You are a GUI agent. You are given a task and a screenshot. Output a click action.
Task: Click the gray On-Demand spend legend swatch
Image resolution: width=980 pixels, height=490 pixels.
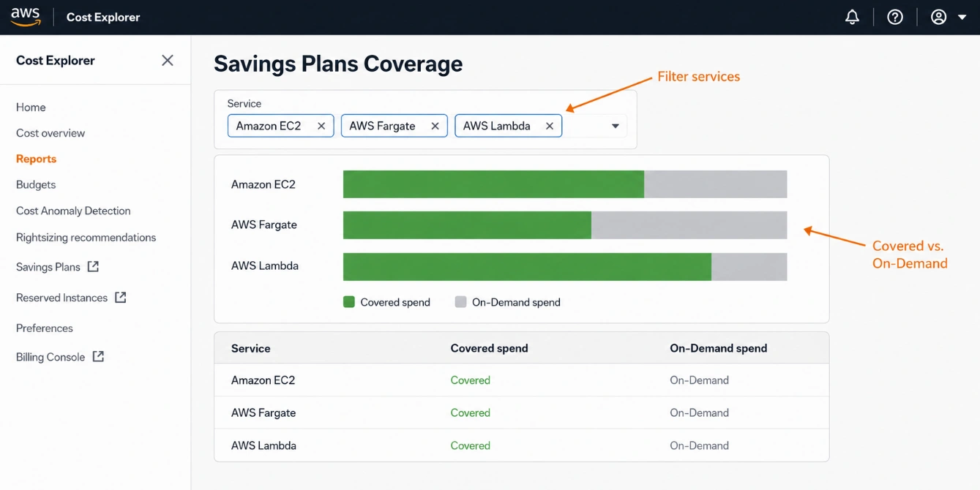point(460,302)
